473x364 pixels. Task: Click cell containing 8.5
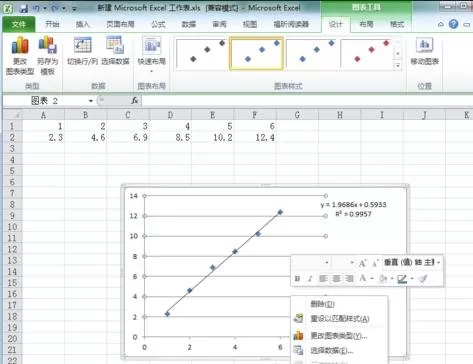170,137
